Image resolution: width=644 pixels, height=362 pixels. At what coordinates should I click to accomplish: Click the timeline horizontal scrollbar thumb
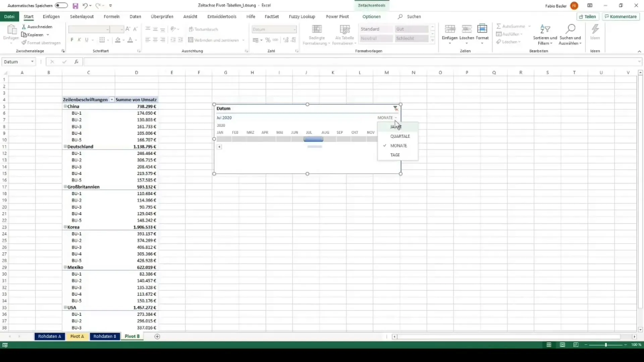click(315, 147)
